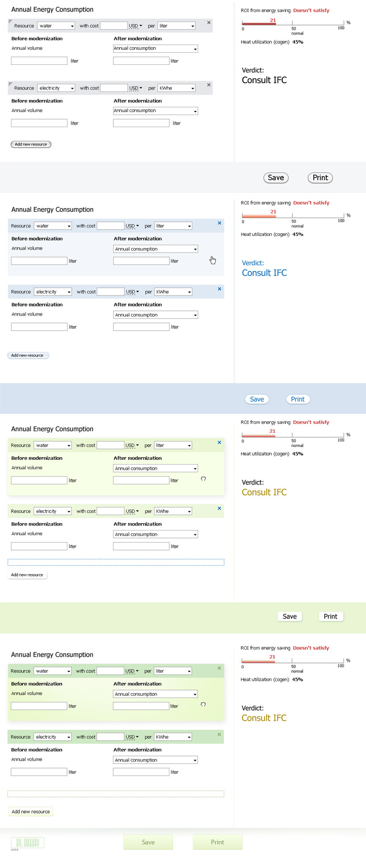Close the electricity row with the blue header
Viewport: 366px width, 868px height.
[220, 289]
